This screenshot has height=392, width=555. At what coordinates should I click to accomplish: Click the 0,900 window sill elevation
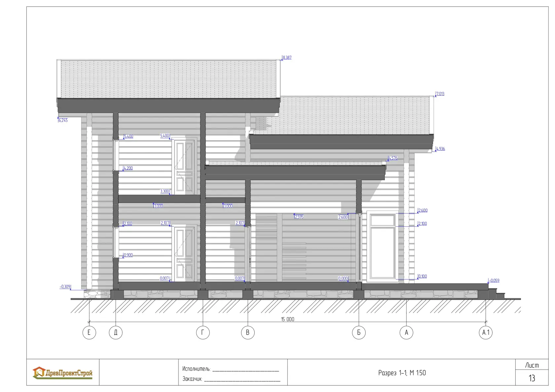tap(128, 255)
